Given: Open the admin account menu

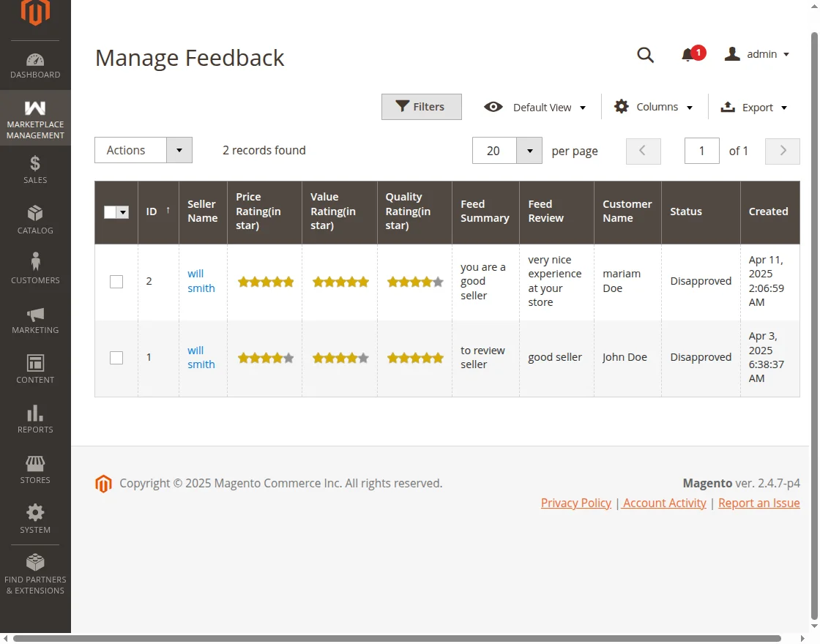Looking at the screenshot, I should coord(758,54).
